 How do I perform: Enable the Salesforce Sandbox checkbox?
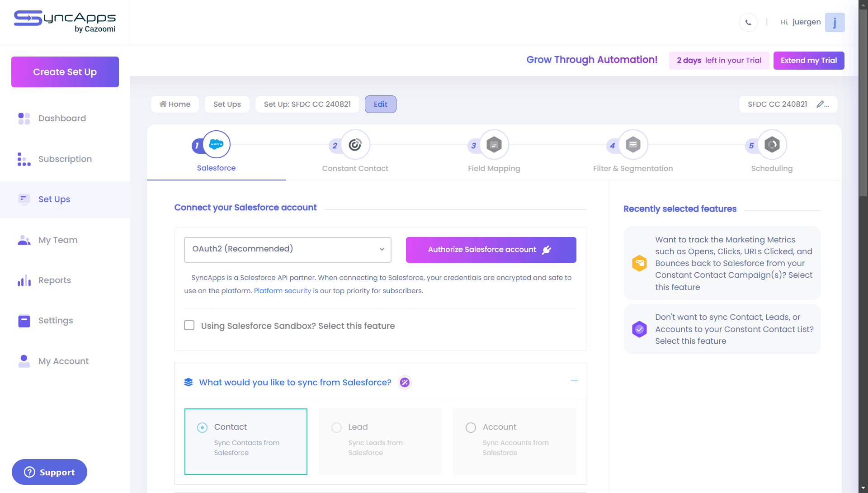(x=189, y=326)
